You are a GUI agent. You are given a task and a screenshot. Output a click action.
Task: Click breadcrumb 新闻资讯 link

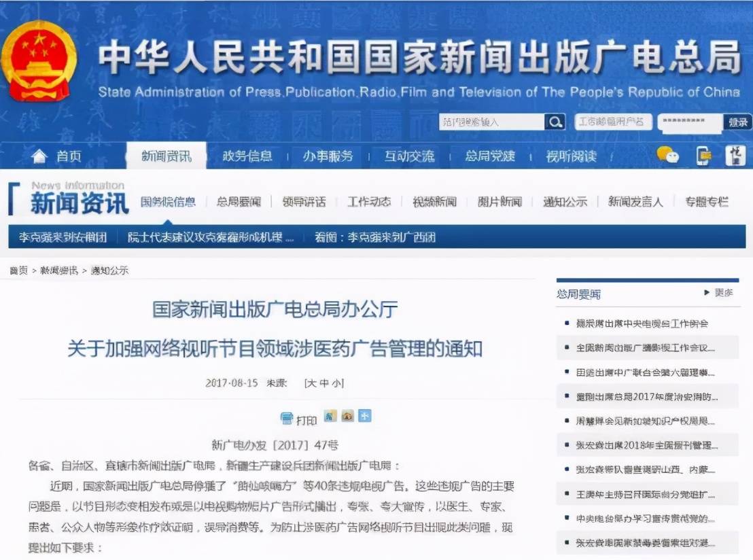click(58, 271)
